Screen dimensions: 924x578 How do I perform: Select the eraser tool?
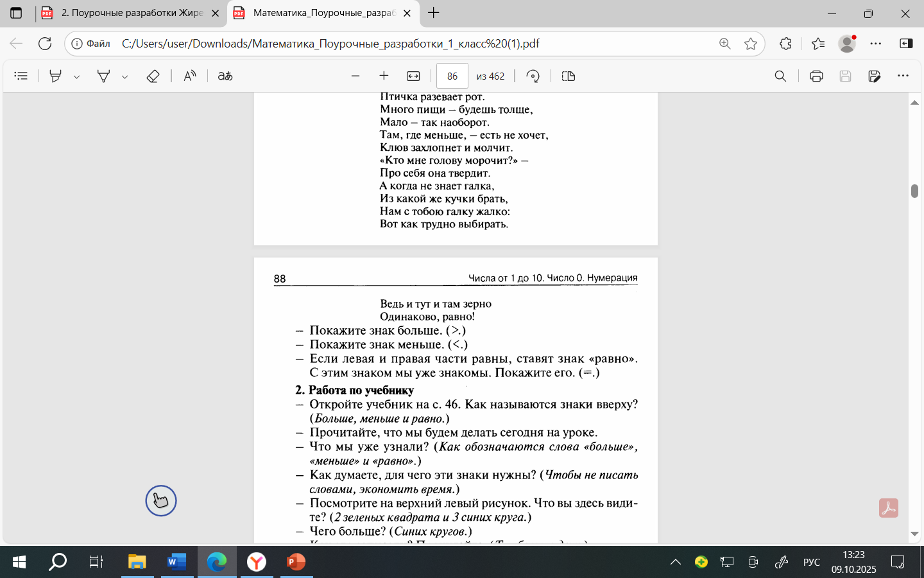click(x=153, y=76)
